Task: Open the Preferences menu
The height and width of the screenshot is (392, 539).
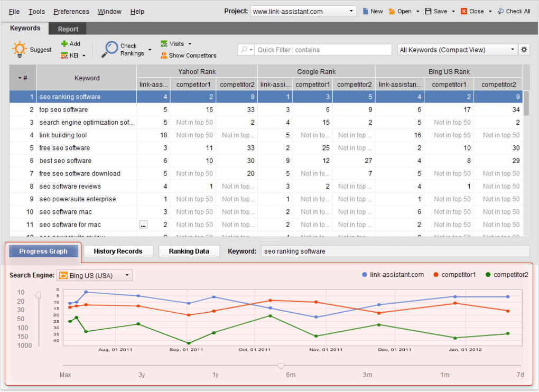Action: [x=71, y=11]
